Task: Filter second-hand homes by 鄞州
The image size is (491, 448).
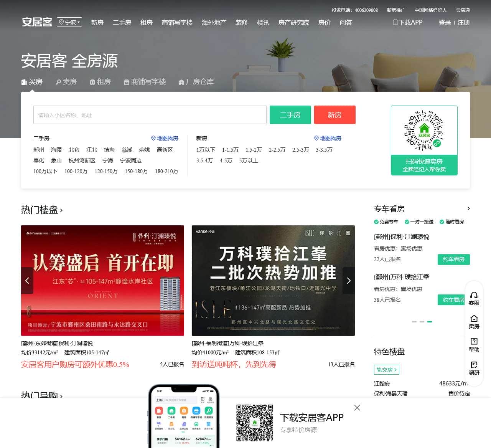Action: (39, 150)
